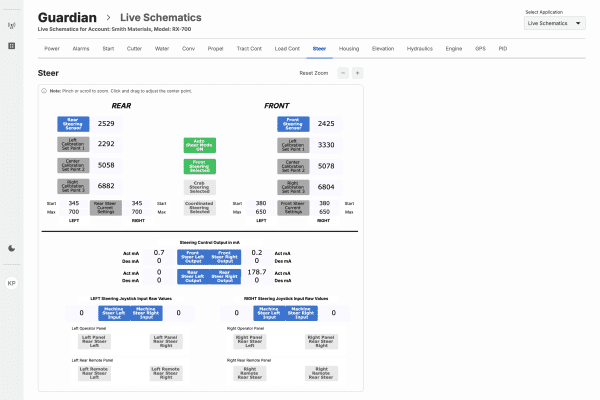Screen dimensions: 600x400
Task: Open the Select Application dropdown
Action: 554,23
